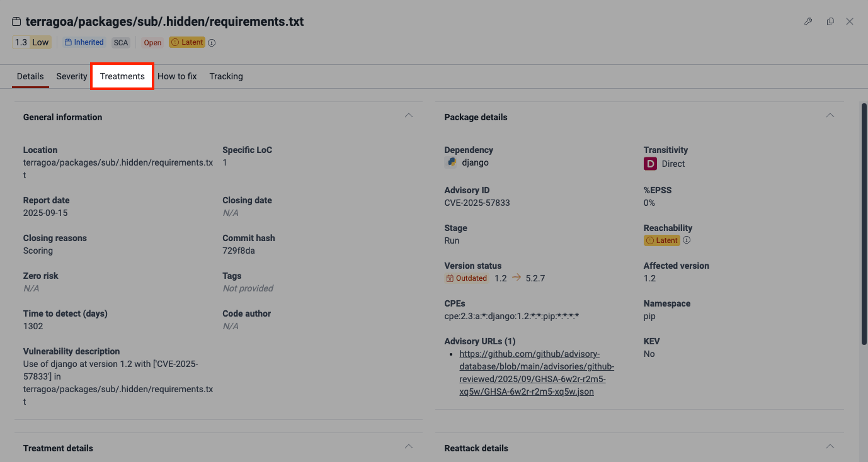Select the Tracking tab link
The image size is (868, 462).
(x=226, y=76)
